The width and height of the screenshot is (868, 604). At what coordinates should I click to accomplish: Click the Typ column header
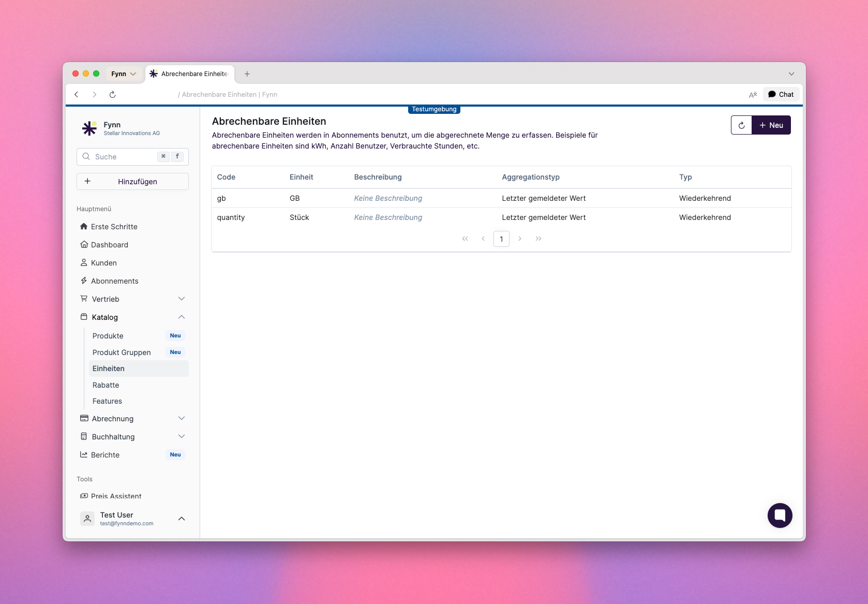point(685,177)
